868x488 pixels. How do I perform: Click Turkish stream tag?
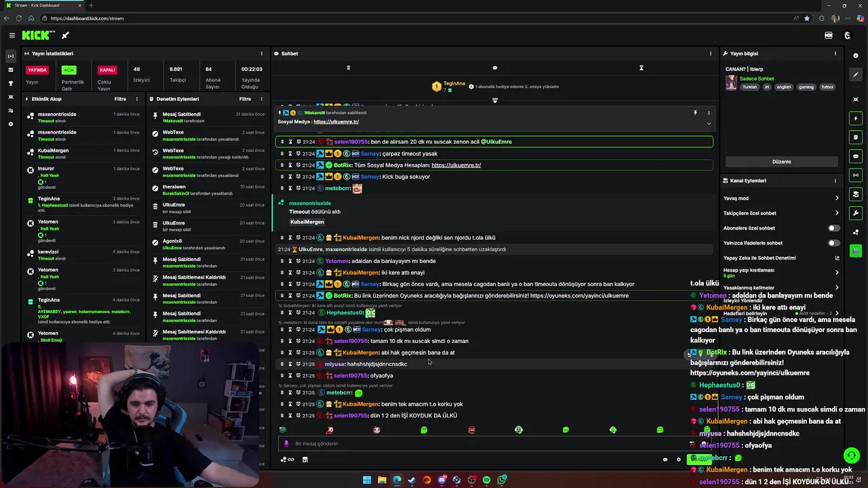tap(749, 87)
